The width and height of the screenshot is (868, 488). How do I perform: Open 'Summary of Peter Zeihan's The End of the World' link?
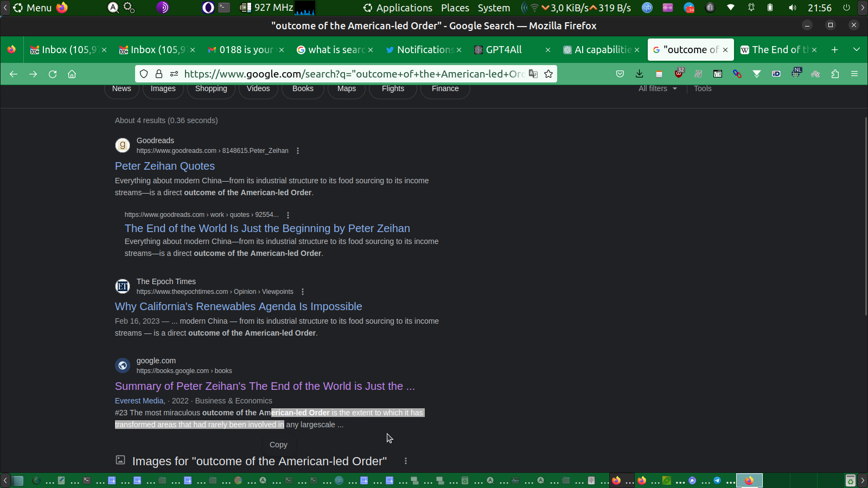point(265,386)
